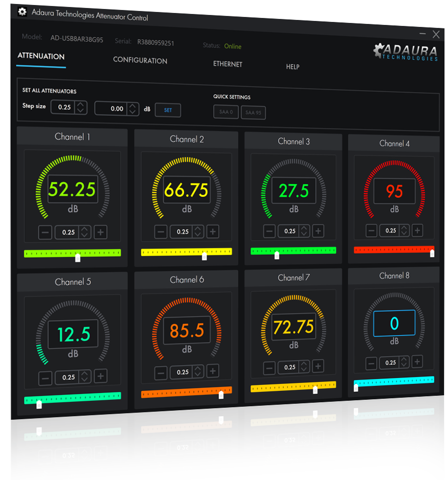
Task: Switch to the ATTENUATION tab
Action: [x=41, y=56]
